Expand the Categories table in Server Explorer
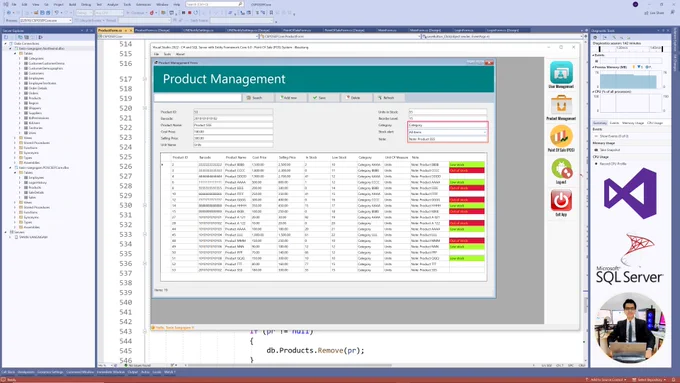Screen dimensions: 680x383 tap(20, 58)
